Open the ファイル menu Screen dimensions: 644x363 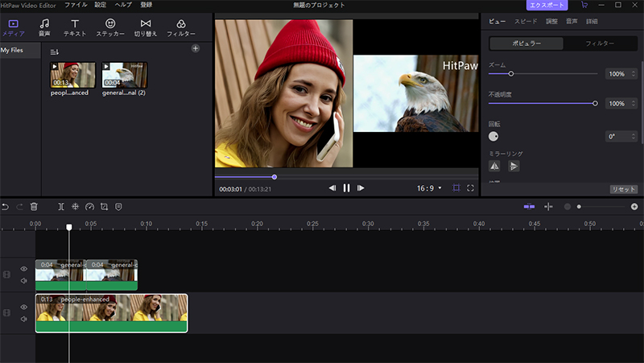(76, 5)
